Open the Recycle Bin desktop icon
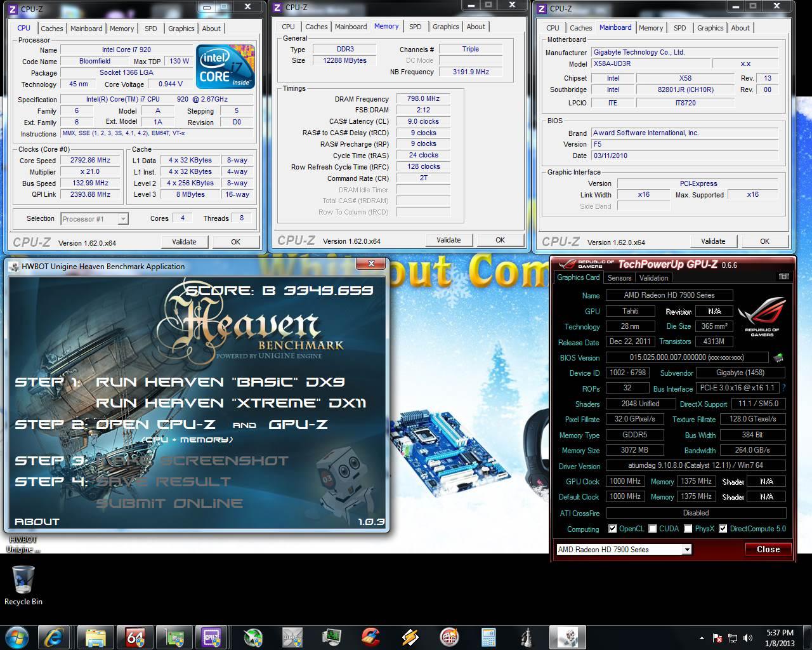Image resolution: width=812 pixels, height=650 pixels. (x=23, y=585)
